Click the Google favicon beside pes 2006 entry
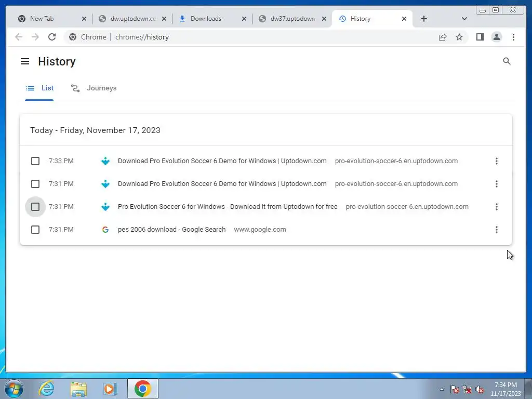Image resolution: width=532 pixels, height=399 pixels. 105,230
